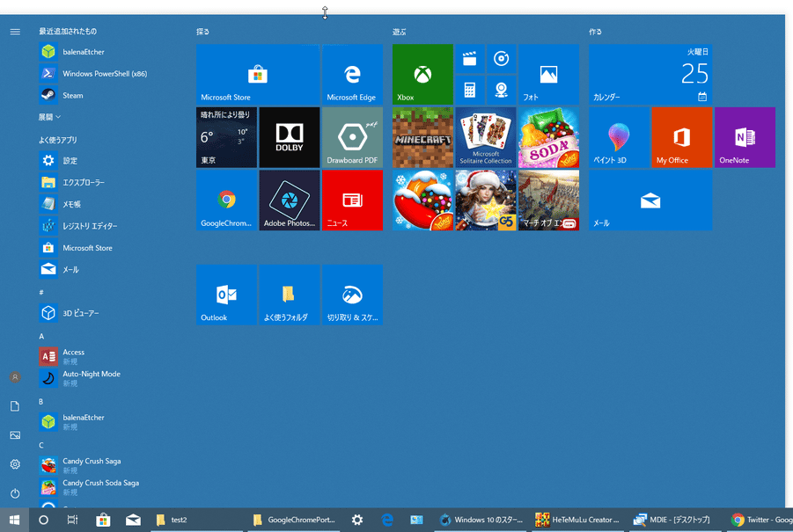Launch the Google Chrome tile
Viewport: 793px width, 532px height.
coord(226,200)
